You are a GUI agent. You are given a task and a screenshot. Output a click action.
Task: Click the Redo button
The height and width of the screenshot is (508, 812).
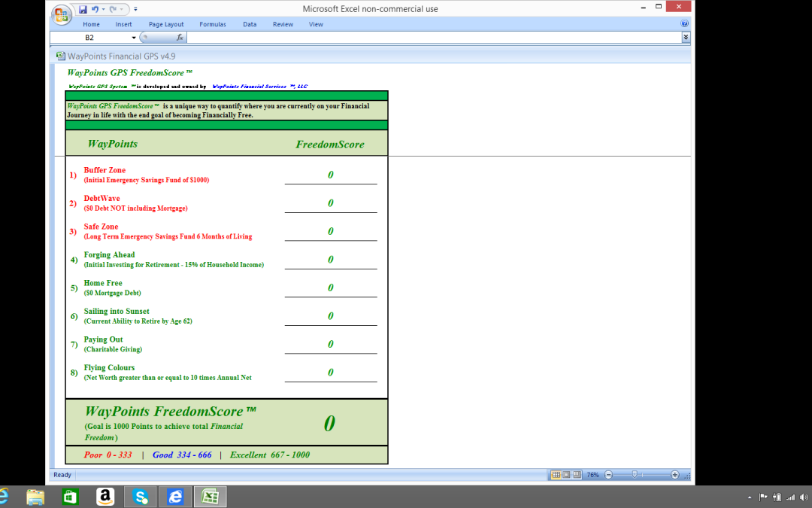(113, 9)
